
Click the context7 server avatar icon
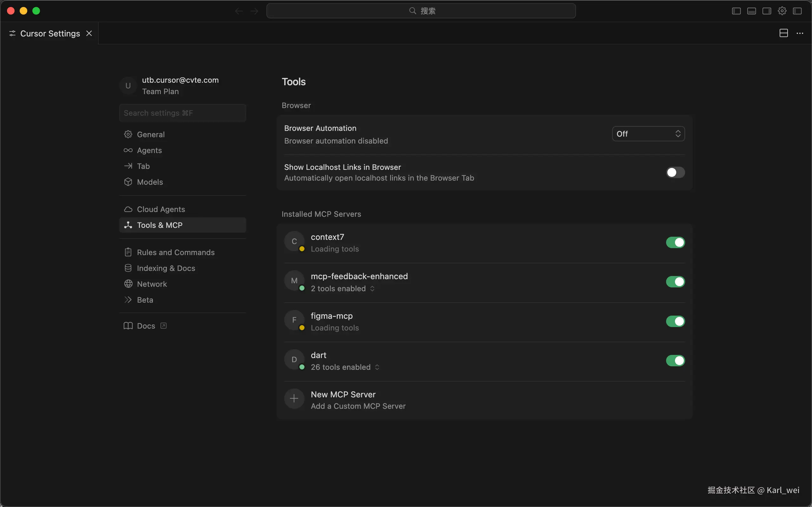point(294,241)
